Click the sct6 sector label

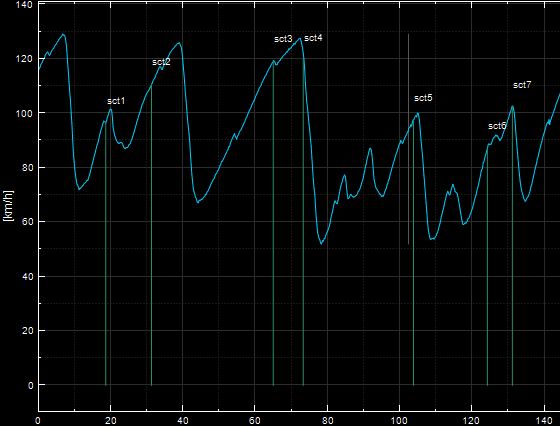[x=497, y=126]
